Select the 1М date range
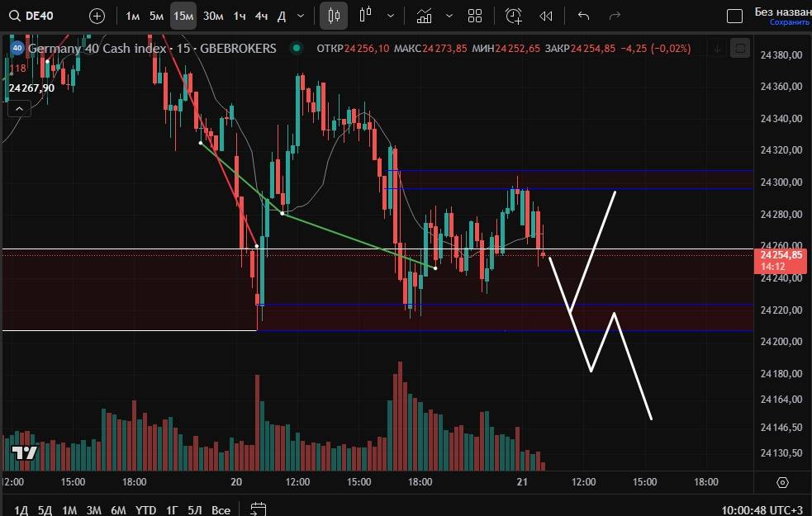This screenshot has height=516, width=812. point(69,510)
